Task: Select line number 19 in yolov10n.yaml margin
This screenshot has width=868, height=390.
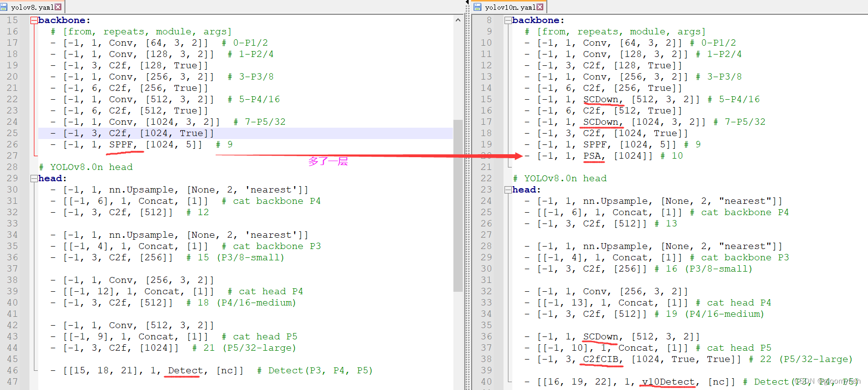Action: click(486, 144)
